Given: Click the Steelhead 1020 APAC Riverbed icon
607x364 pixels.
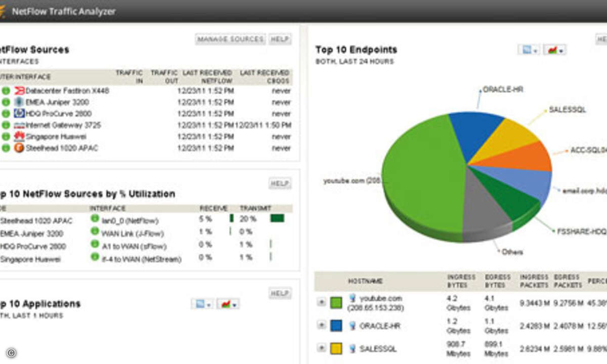Looking at the screenshot, I should pyautogui.click(x=19, y=148).
